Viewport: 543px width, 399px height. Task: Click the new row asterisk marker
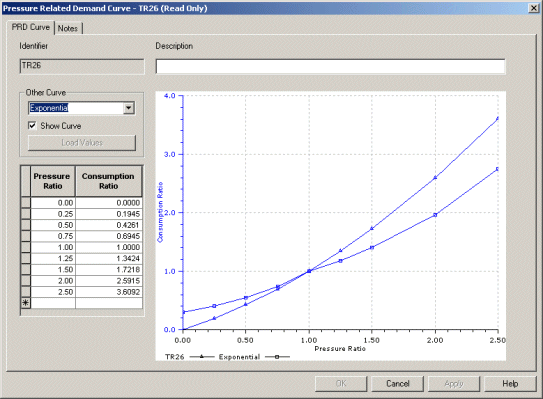[x=26, y=303]
